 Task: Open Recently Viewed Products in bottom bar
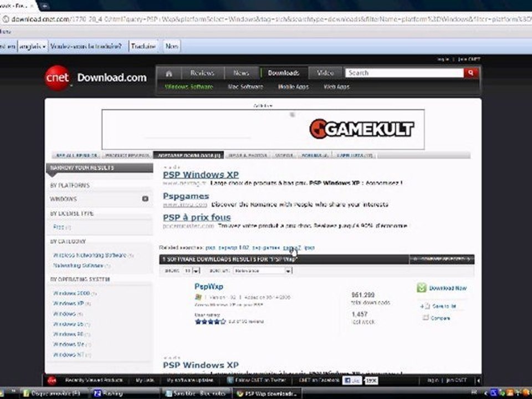[94, 380]
